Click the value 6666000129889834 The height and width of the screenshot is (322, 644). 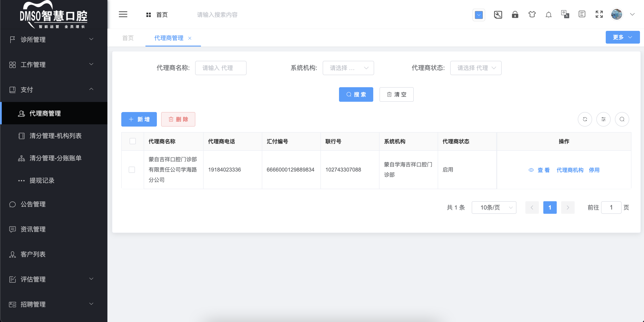(x=290, y=170)
